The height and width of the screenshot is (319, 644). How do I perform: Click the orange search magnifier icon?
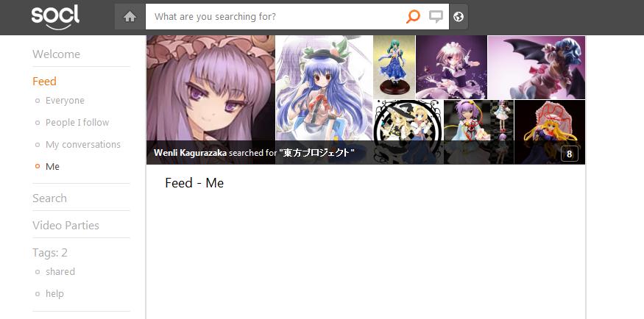[413, 16]
